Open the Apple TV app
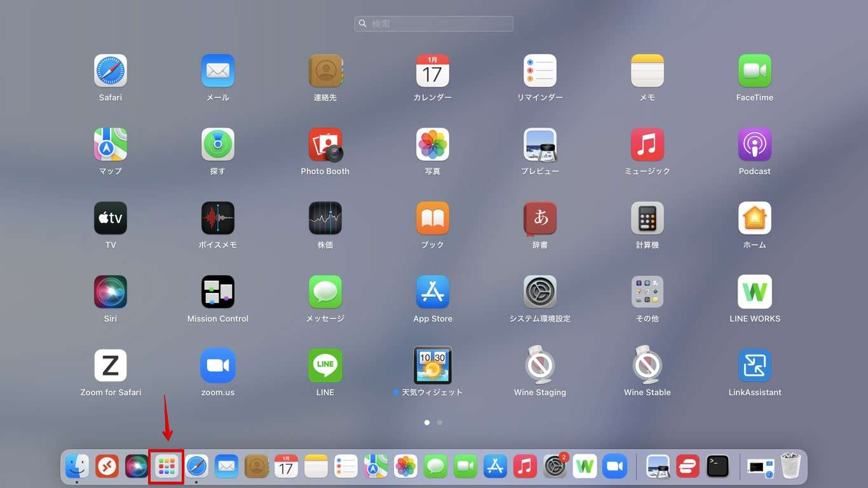Viewport: 868px width, 488px height. [111, 218]
